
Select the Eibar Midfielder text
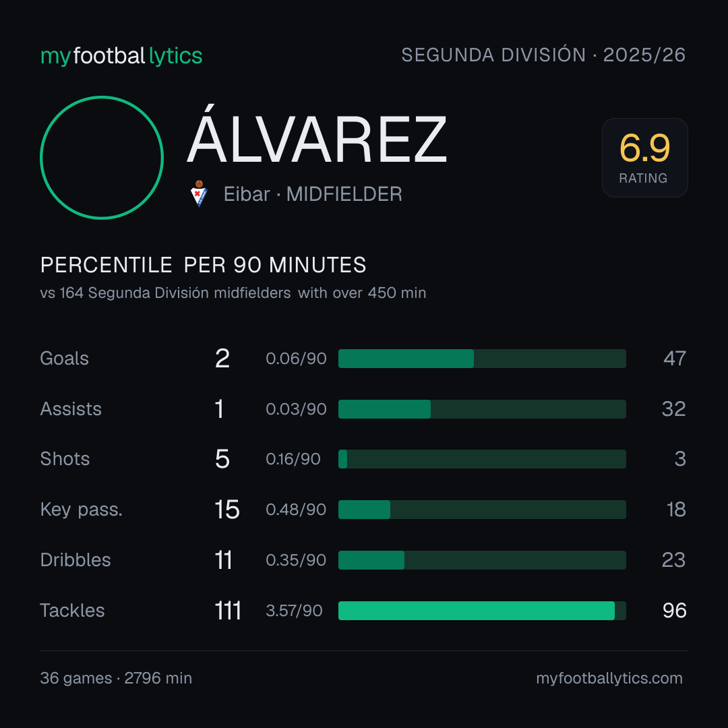[313, 194]
